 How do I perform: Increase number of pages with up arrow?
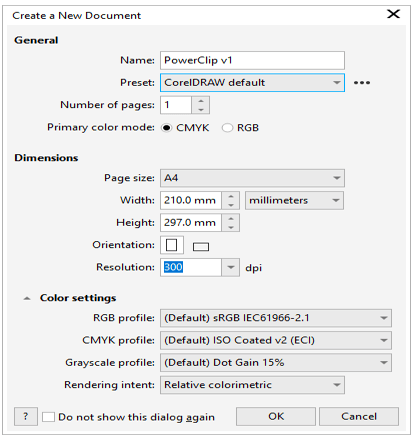(x=201, y=101)
